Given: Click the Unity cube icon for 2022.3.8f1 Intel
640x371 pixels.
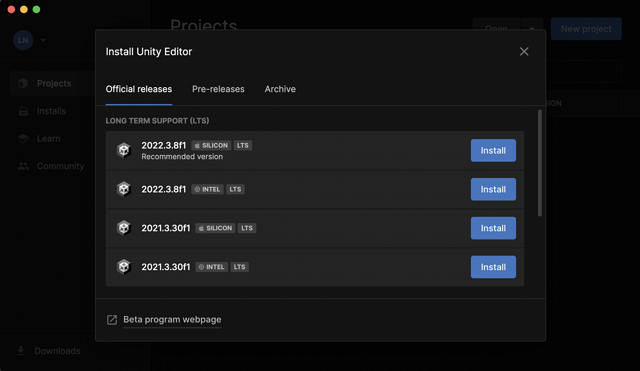Looking at the screenshot, I should pyautogui.click(x=124, y=189).
